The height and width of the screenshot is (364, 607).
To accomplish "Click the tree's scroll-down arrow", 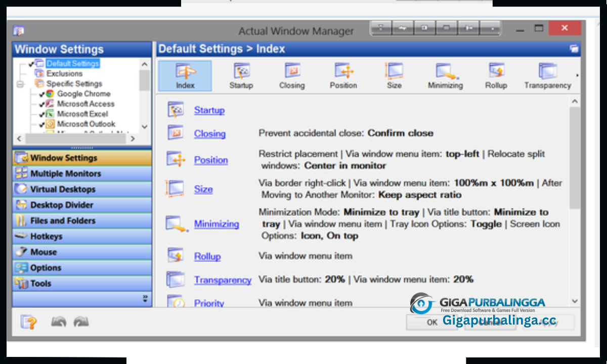I will point(144,127).
